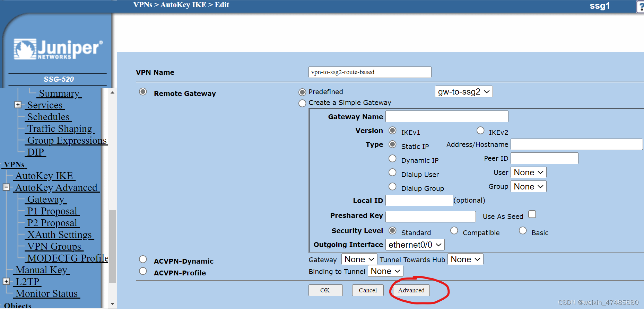This screenshot has width=644, height=309.
Task: Expand the Services tree node
Action: (18, 105)
